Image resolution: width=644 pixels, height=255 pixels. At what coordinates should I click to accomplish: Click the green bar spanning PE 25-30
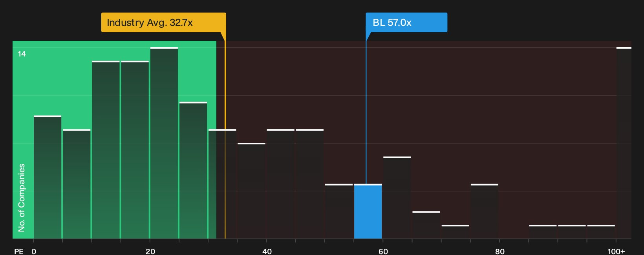pyautogui.click(x=193, y=171)
